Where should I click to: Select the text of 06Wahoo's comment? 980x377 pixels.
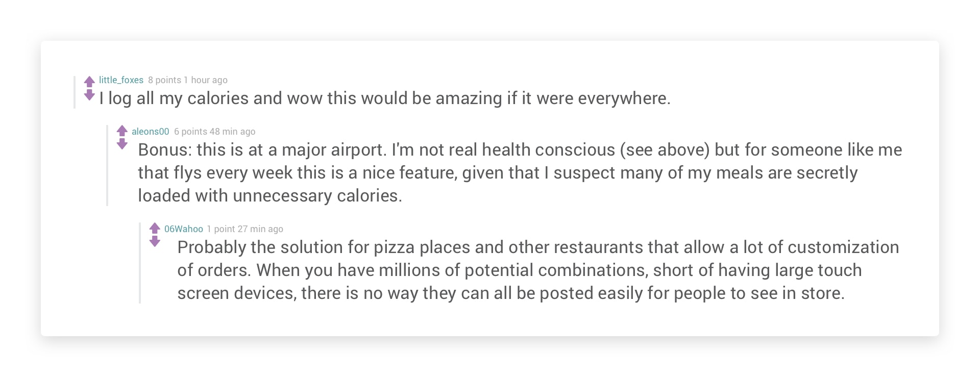[x=459, y=270]
